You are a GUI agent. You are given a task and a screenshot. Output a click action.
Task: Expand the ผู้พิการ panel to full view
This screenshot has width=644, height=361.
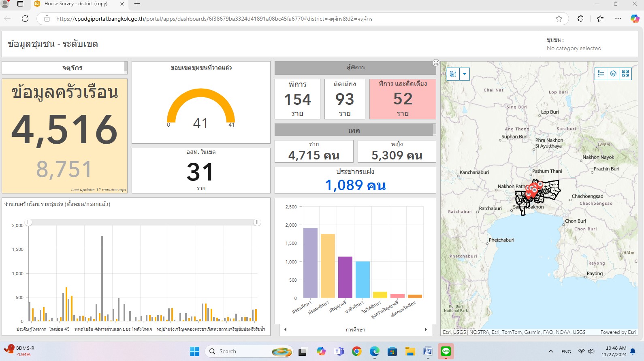tap(436, 63)
